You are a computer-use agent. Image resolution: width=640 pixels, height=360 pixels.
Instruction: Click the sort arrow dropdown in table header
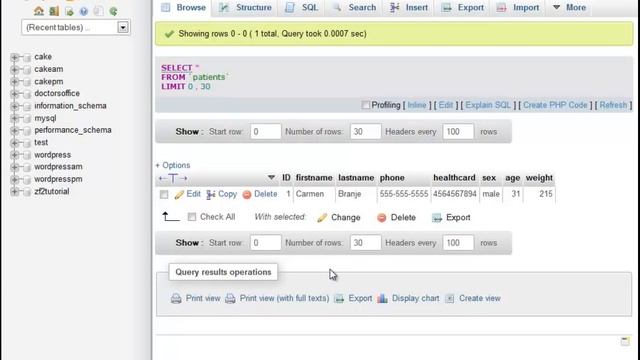(x=271, y=178)
